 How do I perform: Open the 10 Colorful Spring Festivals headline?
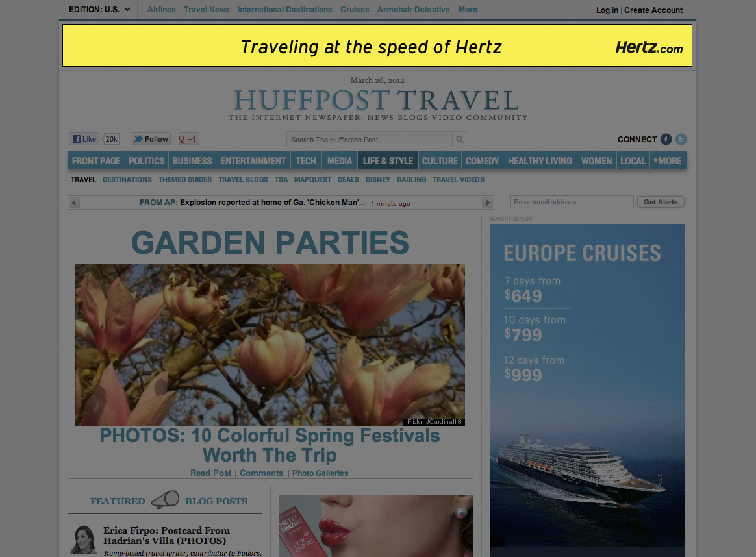[270, 445]
